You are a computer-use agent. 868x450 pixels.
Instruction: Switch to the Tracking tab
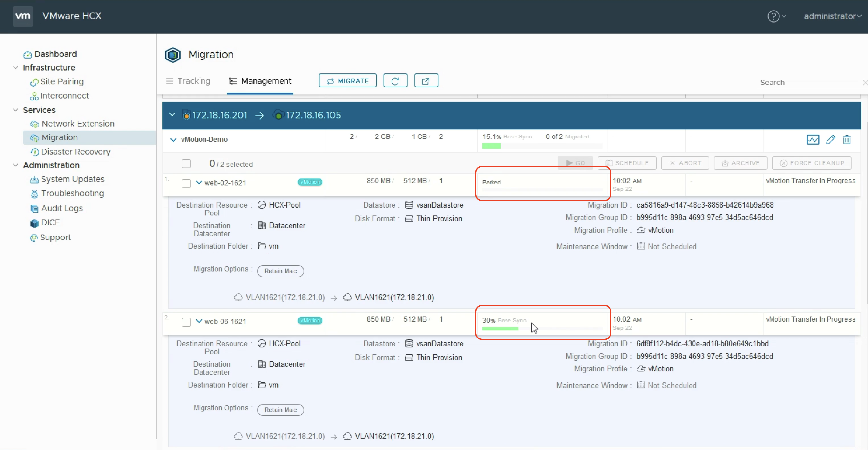click(188, 81)
